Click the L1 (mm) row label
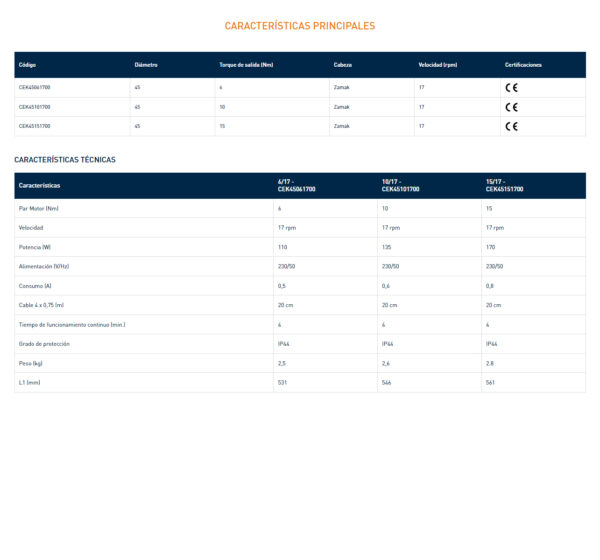600x560 pixels. [30, 383]
